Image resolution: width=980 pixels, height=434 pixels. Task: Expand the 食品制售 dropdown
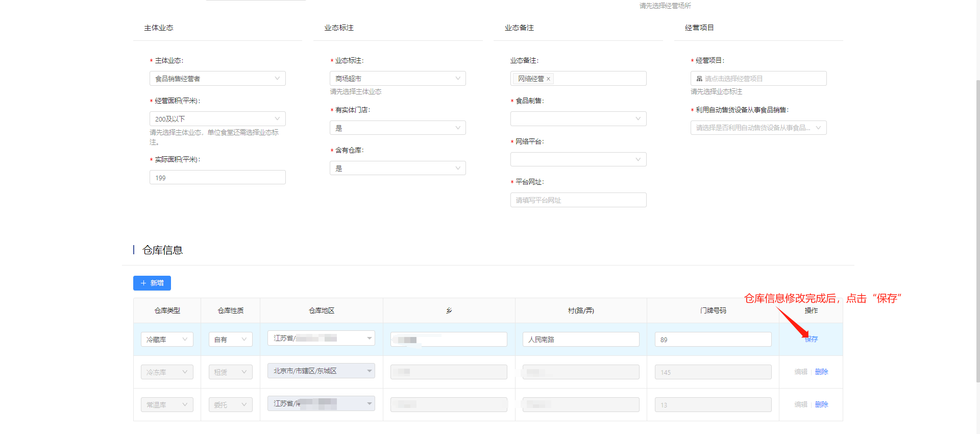[x=578, y=119]
